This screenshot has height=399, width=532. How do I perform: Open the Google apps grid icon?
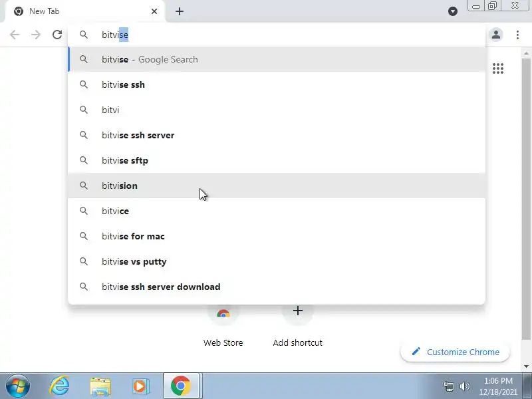498,68
